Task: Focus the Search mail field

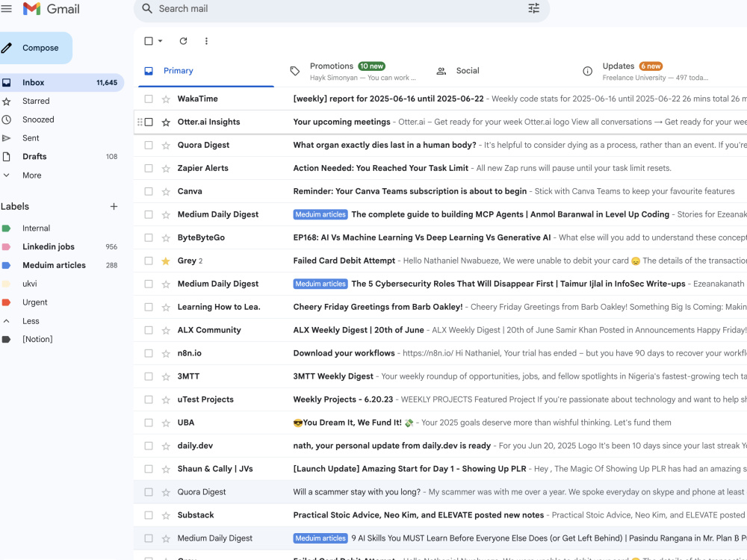Action: point(341,8)
